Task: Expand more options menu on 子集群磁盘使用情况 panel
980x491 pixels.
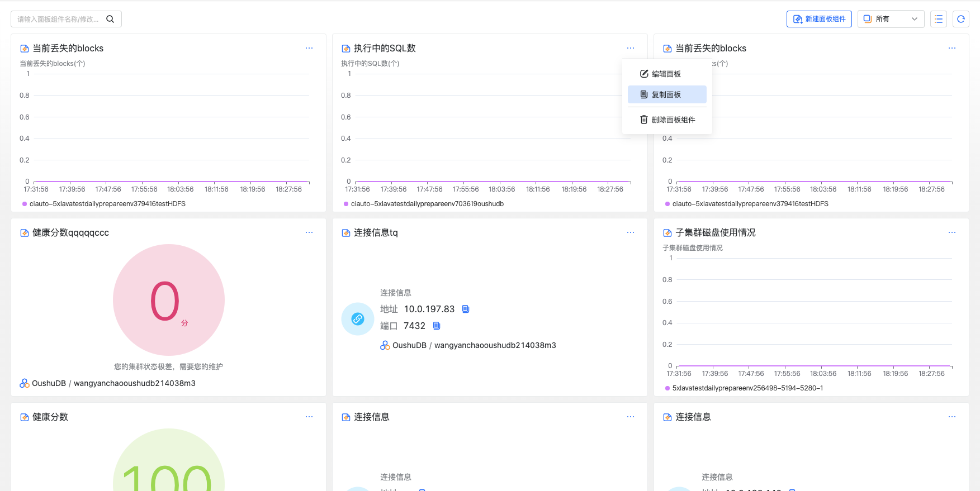Action: (x=951, y=232)
